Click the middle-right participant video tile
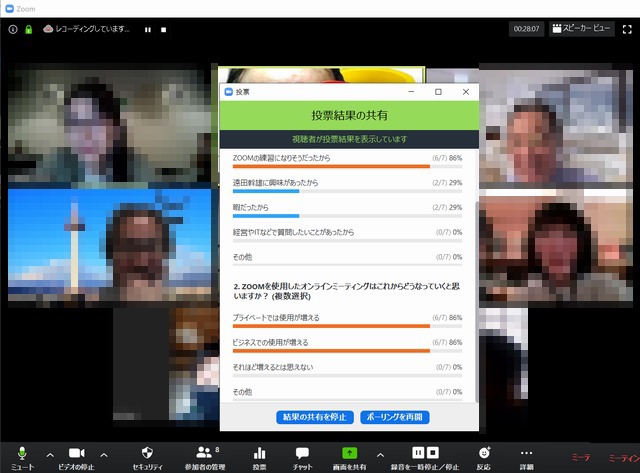Image resolution: width=640 pixels, height=473 pixels. pyautogui.click(x=556, y=247)
